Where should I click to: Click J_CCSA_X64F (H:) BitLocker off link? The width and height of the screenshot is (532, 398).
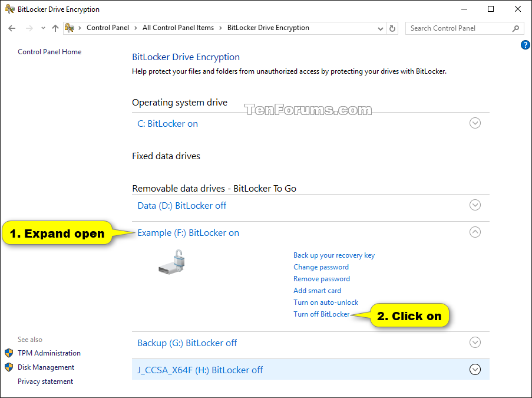click(x=200, y=370)
